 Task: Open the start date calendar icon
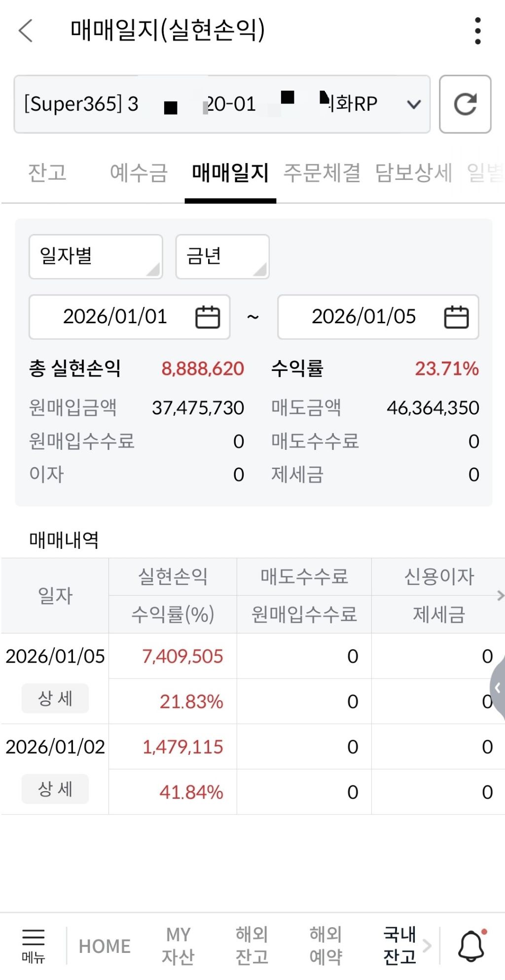click(208, 317)
